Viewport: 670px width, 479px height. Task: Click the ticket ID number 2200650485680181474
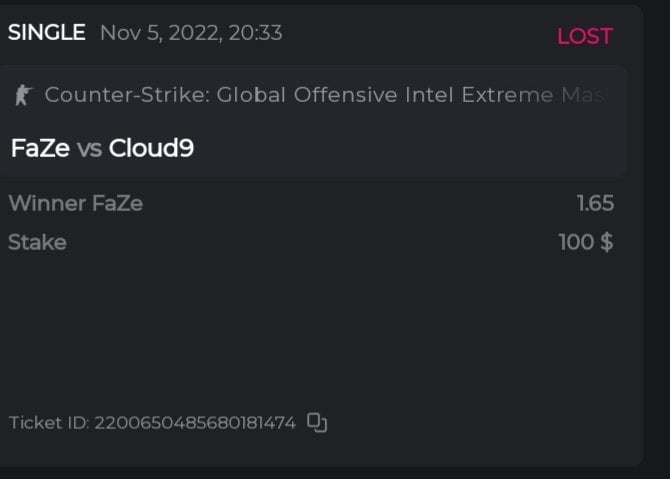195,423
